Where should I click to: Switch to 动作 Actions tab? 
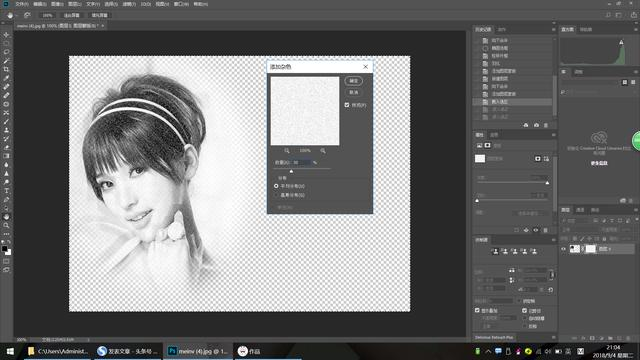coord(502,29)
